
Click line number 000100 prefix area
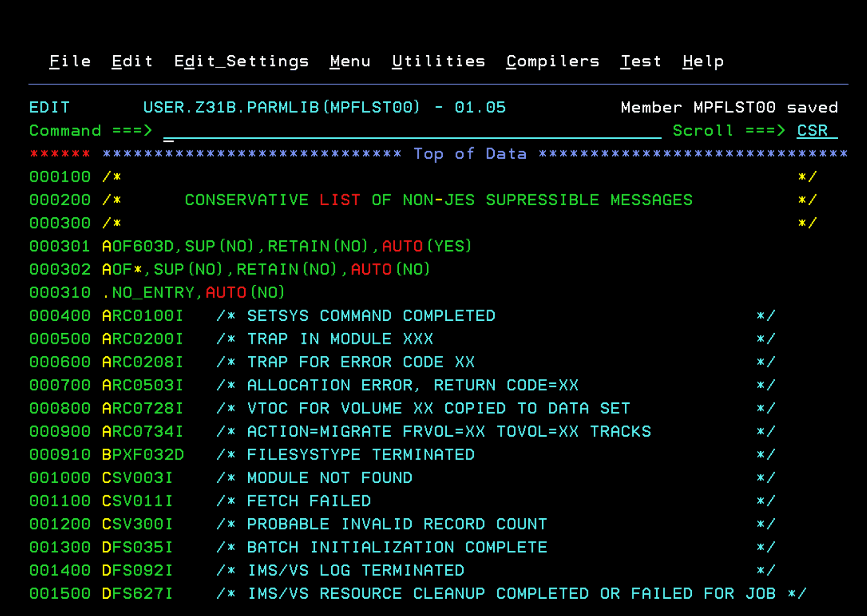(x=60, y=177)
